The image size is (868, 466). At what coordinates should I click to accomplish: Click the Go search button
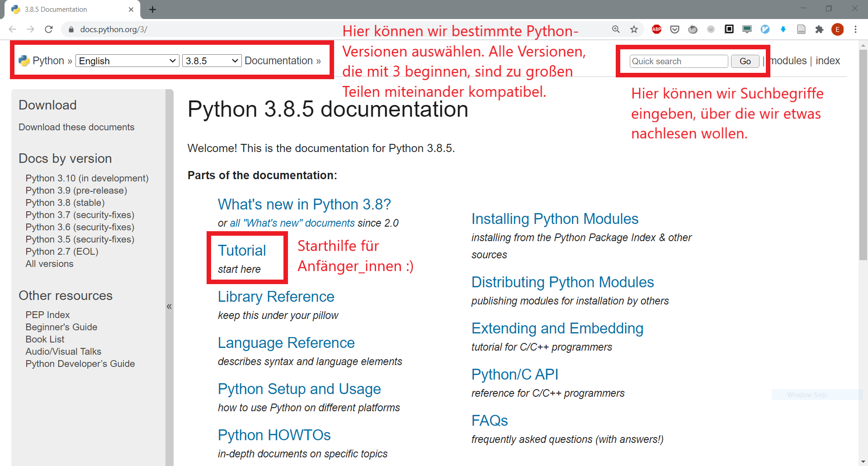tap(745, 61)
